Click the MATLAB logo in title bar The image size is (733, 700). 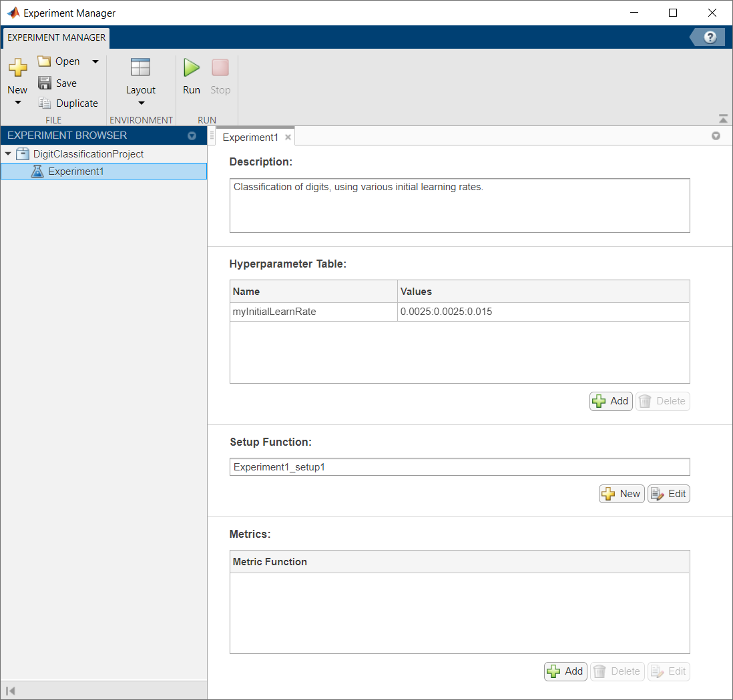(13, 13)
